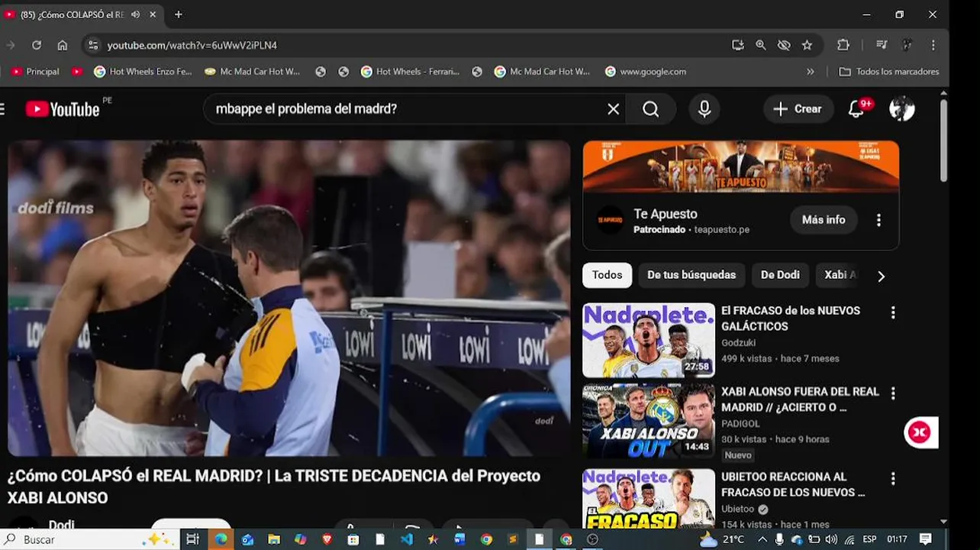The width and height of the screenshot is (980, 550).
Task: Open media controls in browser toolbar
Action: pyautogui.click(x=882, y=45)
